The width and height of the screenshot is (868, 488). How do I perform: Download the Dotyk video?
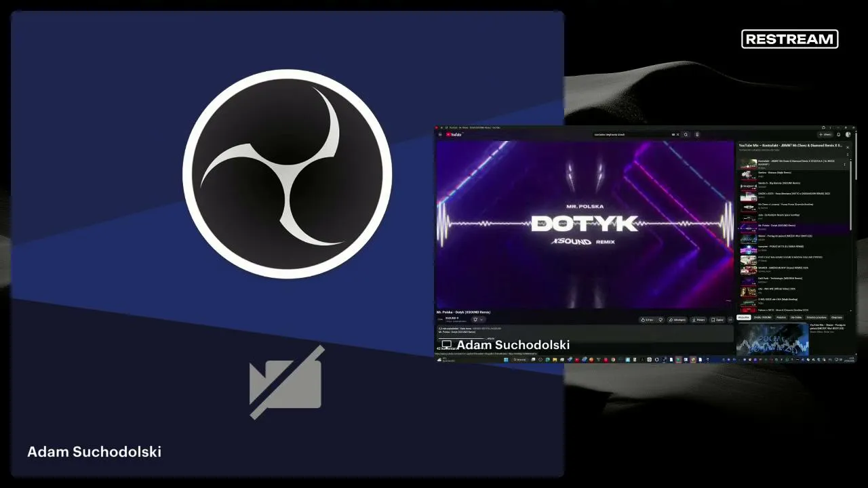(699, 320)
